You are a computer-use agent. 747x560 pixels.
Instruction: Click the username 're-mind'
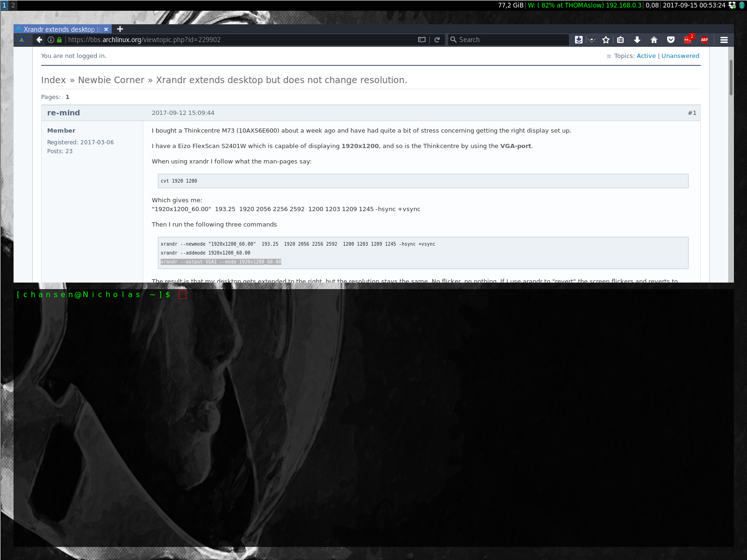click(64, 113)
